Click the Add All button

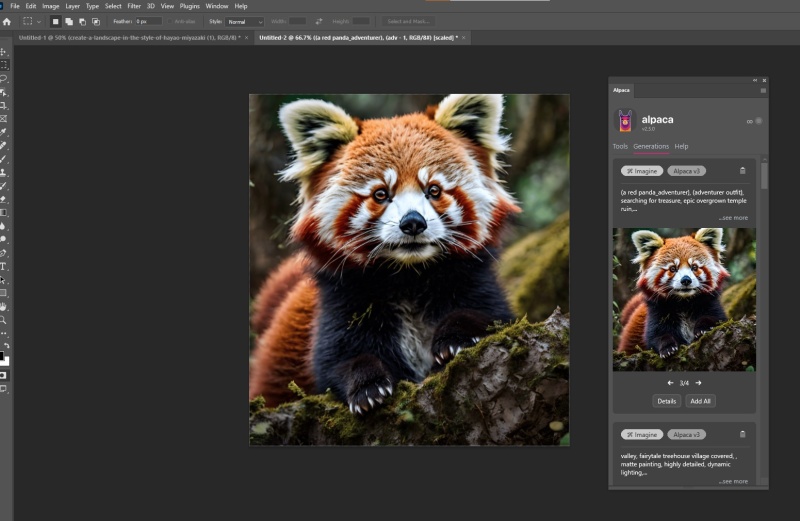pos(700,401)
